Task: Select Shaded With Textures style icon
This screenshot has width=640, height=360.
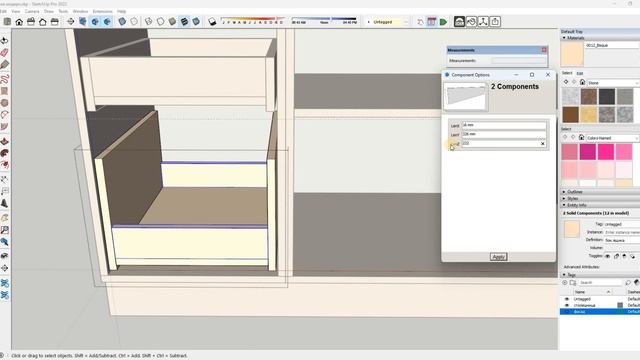Action: point(184,22)
